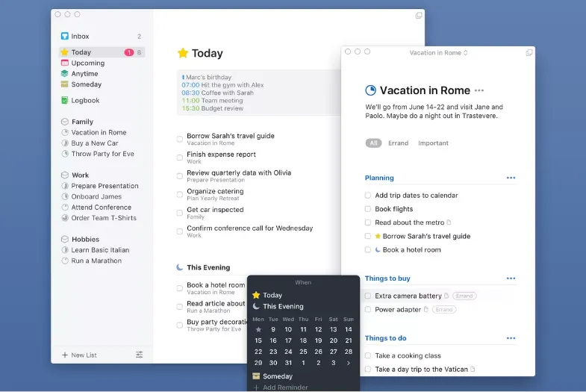Select the Anytime stack icon

coord(65,74)
